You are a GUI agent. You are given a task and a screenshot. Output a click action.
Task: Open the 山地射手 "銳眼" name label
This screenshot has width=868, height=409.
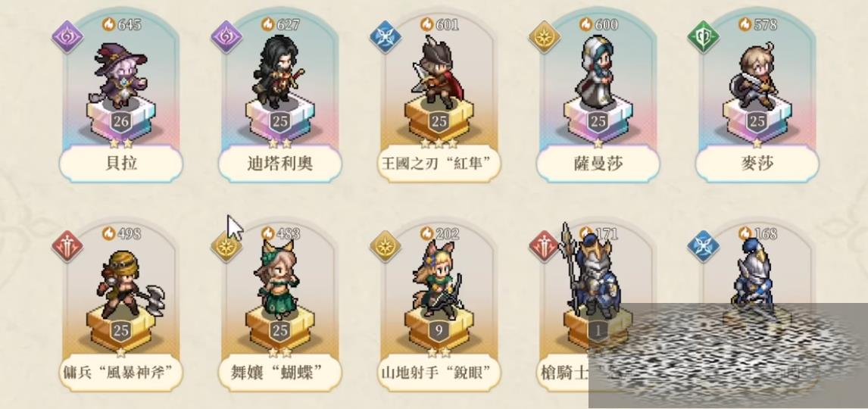[439, 373]
